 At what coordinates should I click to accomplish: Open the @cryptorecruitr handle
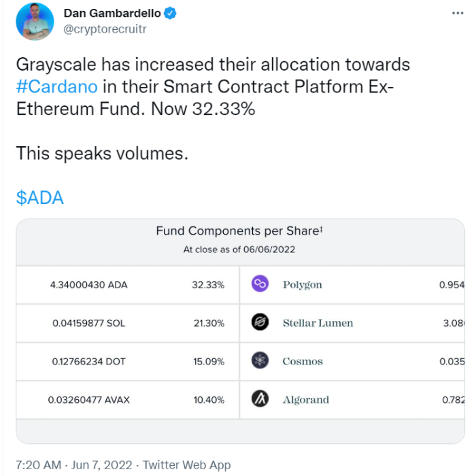pyautogui.click(x=105, y=29)
